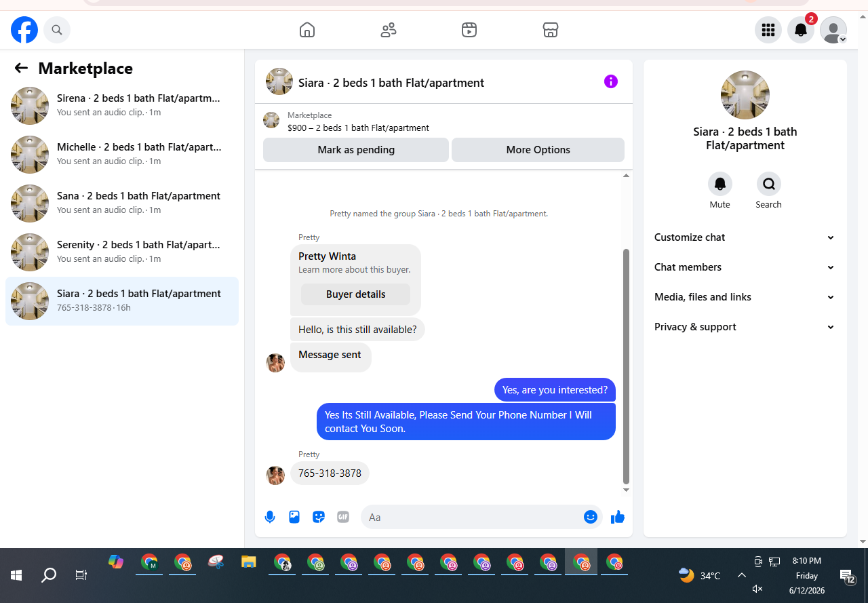Click the chat scrollbar down arrow
The height and width of the screenshot is (603, 868).
[626, 490]
